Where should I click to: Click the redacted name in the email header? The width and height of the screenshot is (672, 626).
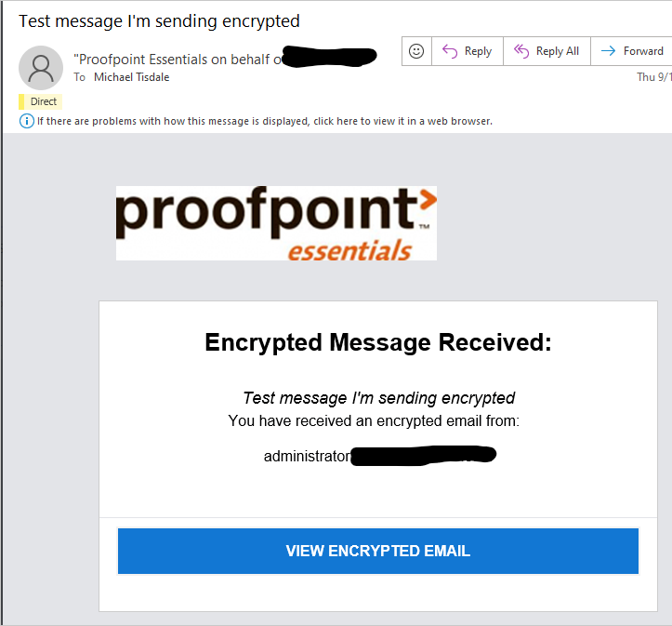coord(330,57)
